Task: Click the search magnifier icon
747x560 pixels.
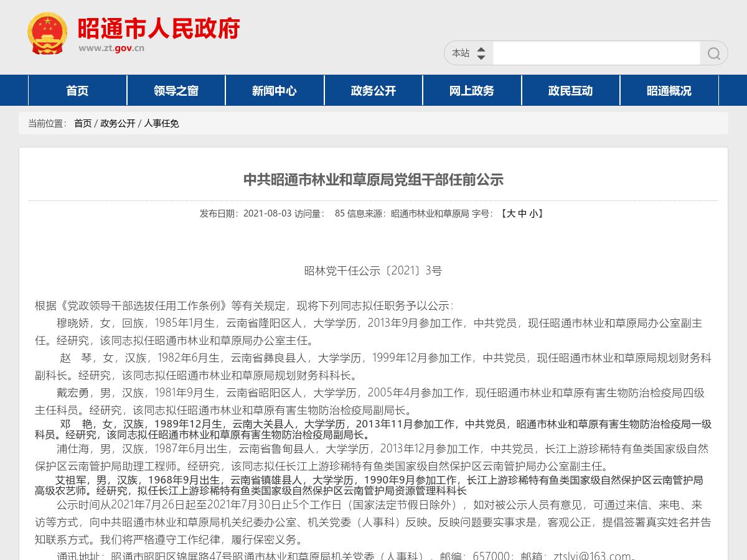Action: tap(713, 53)
